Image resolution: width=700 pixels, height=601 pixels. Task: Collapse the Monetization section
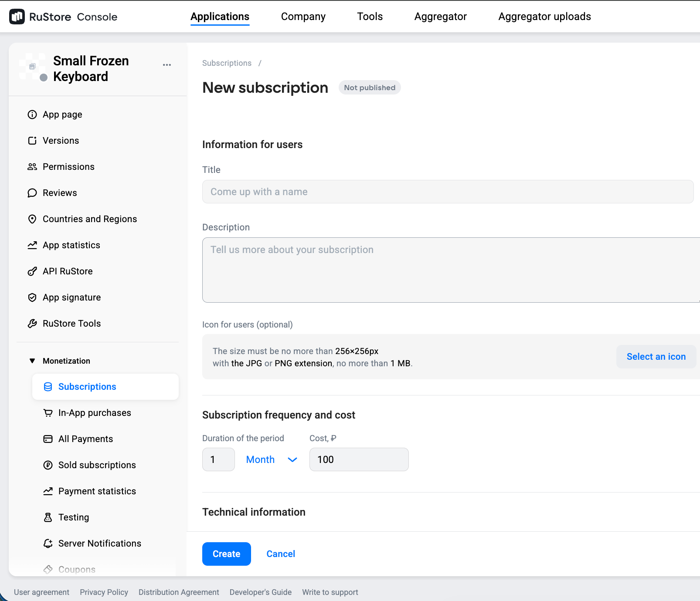[32, 361]
